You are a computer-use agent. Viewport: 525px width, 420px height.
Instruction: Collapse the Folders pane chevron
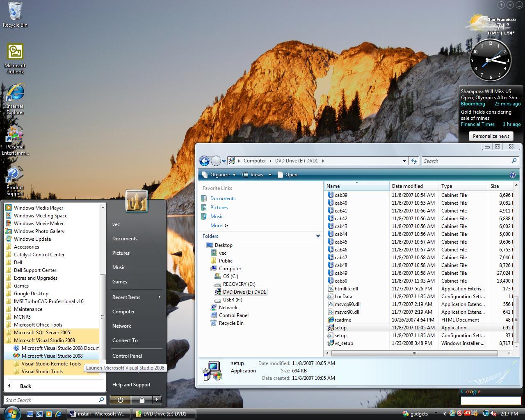[318, 236]
